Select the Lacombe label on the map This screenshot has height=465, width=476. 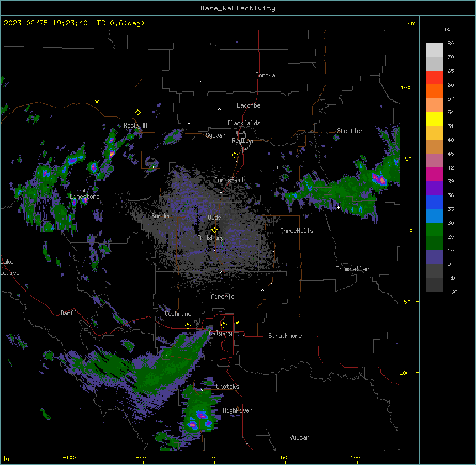(x=248, y=105)
